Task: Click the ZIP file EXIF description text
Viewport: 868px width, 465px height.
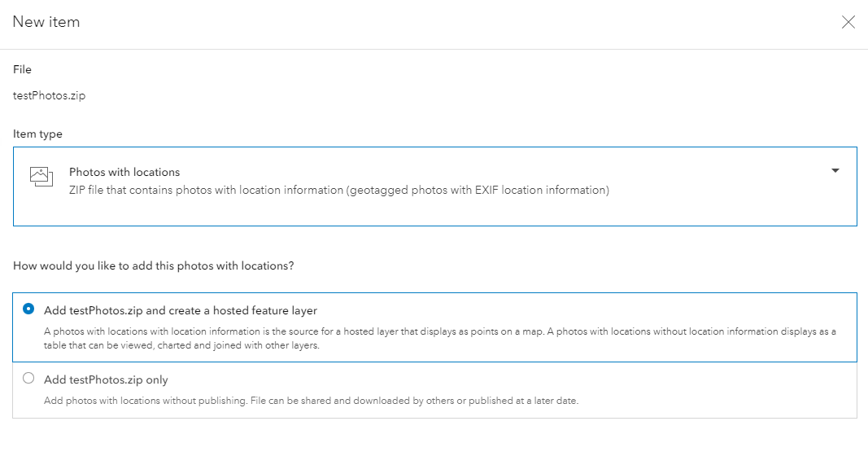Action: (x=338, y=190)
